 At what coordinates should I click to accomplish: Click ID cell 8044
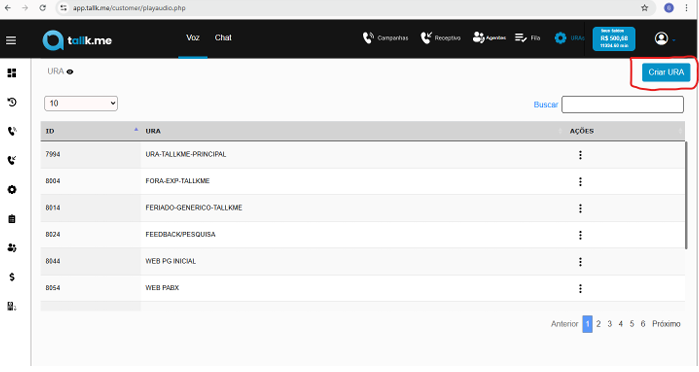[53, 261]
